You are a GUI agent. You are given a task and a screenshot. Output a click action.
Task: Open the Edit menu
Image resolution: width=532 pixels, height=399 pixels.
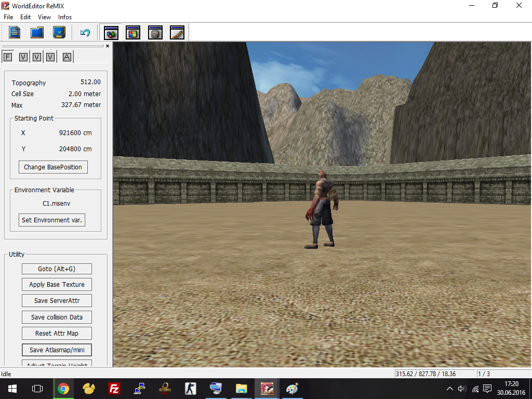click(x=25, y=17)
